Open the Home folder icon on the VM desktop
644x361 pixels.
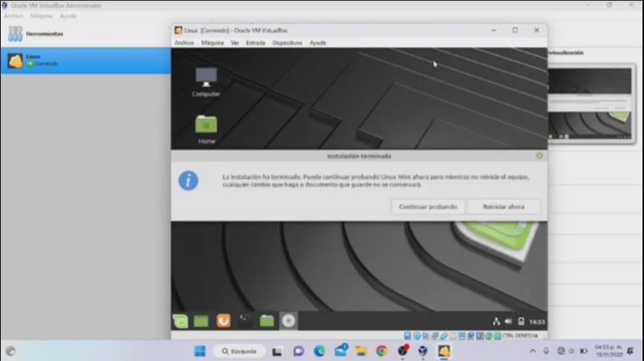[x=206, y=129]
